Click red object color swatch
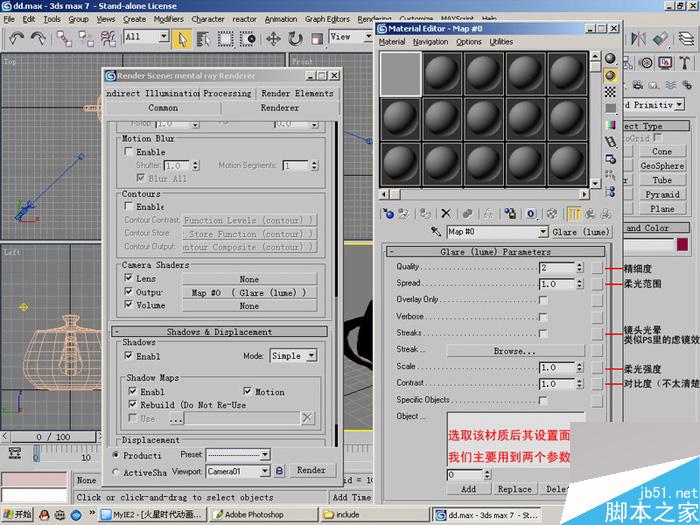 point(682,245)
